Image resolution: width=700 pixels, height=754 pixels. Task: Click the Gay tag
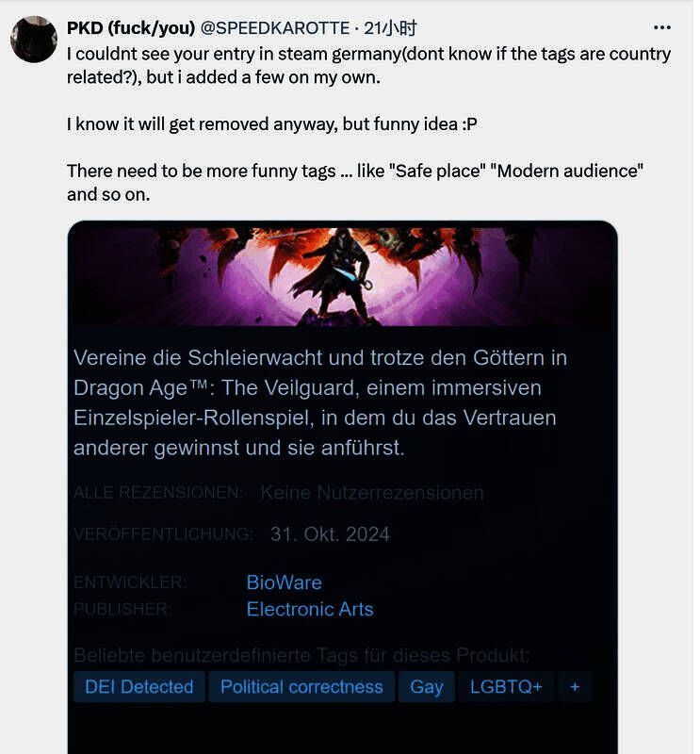pyautogui.click(x=427, y=686)
